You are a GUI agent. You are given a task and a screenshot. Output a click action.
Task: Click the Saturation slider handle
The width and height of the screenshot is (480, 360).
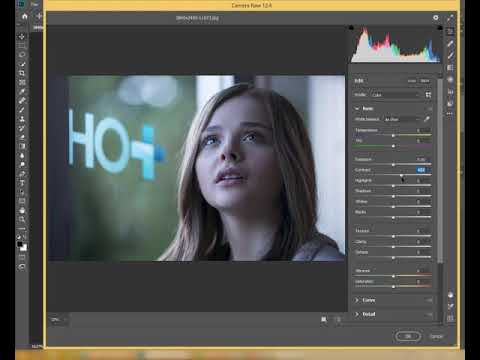(x=393, y=286)
